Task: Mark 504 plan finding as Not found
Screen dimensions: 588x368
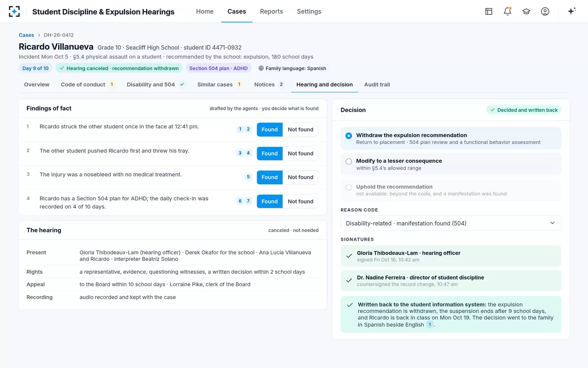Action: (301, 201)
